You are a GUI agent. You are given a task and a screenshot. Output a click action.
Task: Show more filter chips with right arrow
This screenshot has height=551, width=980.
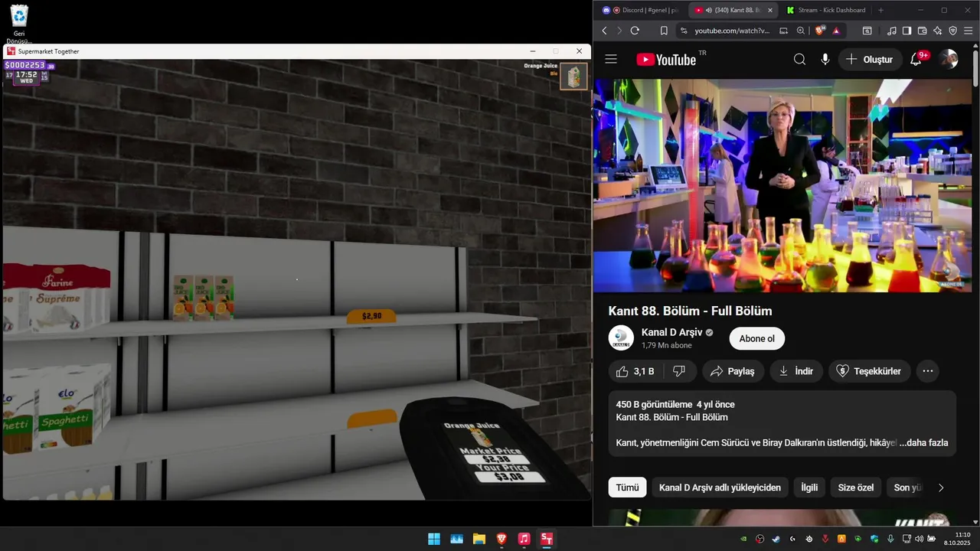click(x=941, y=487)
